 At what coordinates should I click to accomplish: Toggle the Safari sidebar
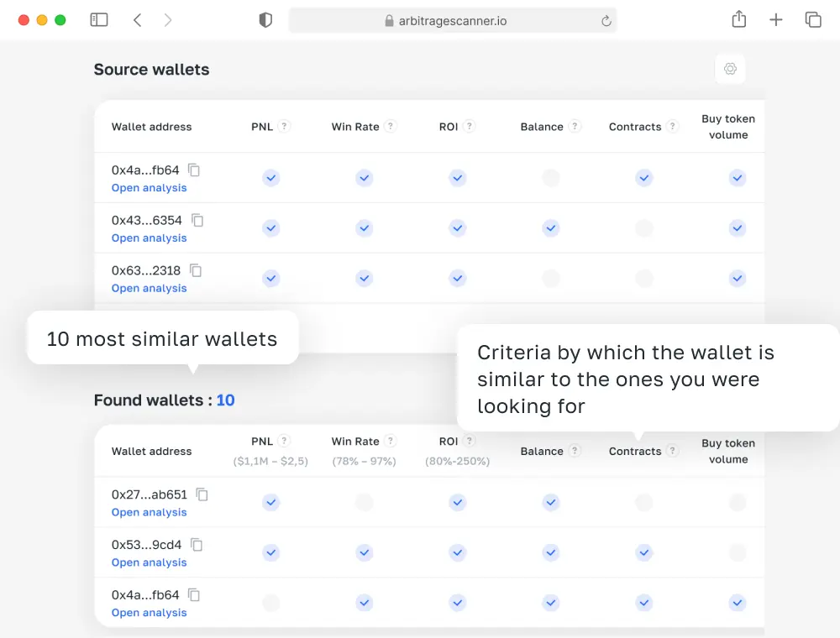pos(99,19)
